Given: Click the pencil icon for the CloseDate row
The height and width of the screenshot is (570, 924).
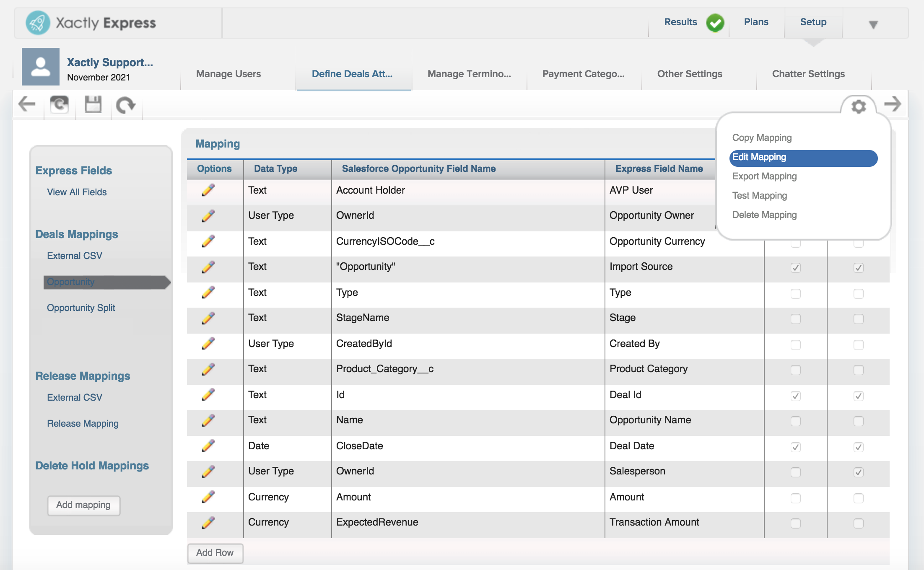Looking at the screenshot, I should pos(208,446).
